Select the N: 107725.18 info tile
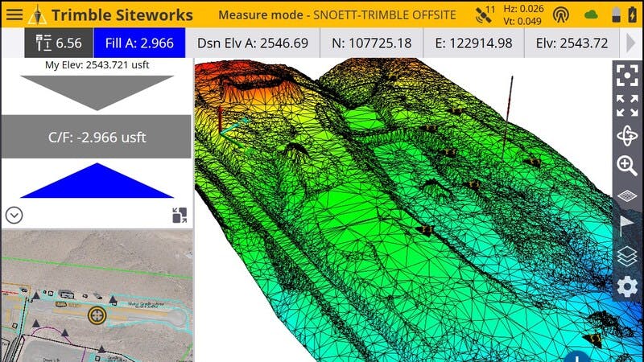Viewport: 644px width, 362px height. coord(372,43)
